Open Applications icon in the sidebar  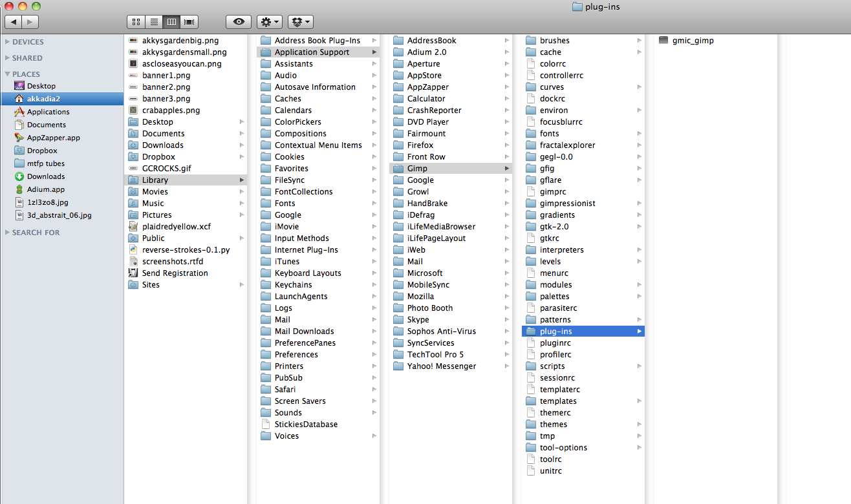19,112
